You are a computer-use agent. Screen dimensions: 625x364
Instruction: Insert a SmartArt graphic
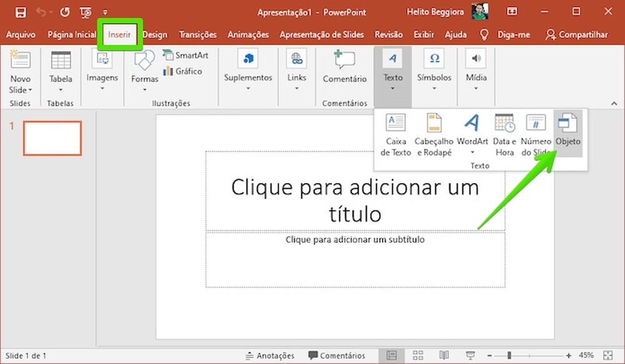pos(186,55)
